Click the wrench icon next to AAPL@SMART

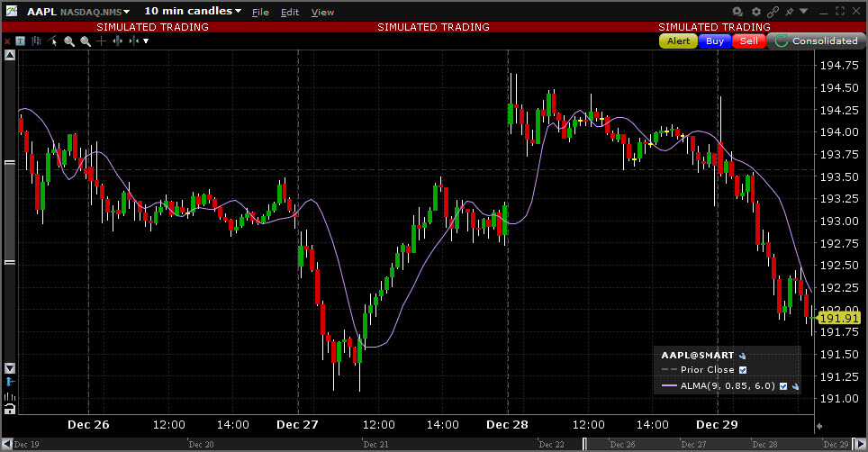743,356
